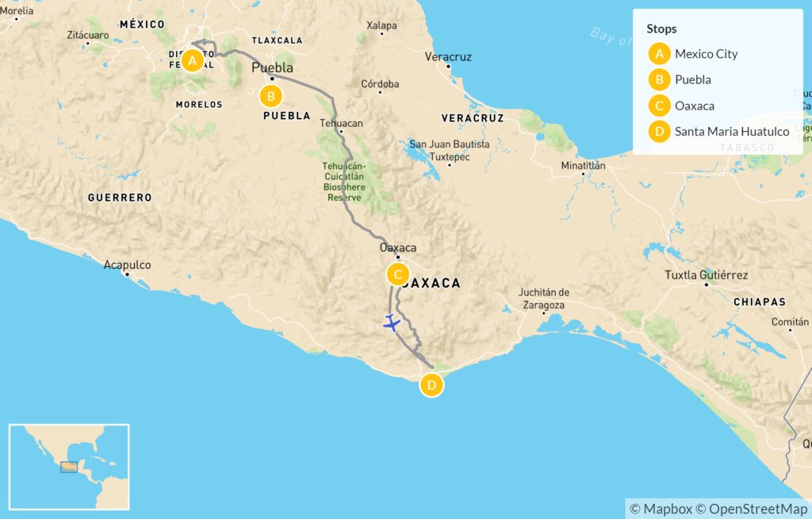Choose Oaxaca in the Stops list
This screenshot has height=519, width=812.
694,106
